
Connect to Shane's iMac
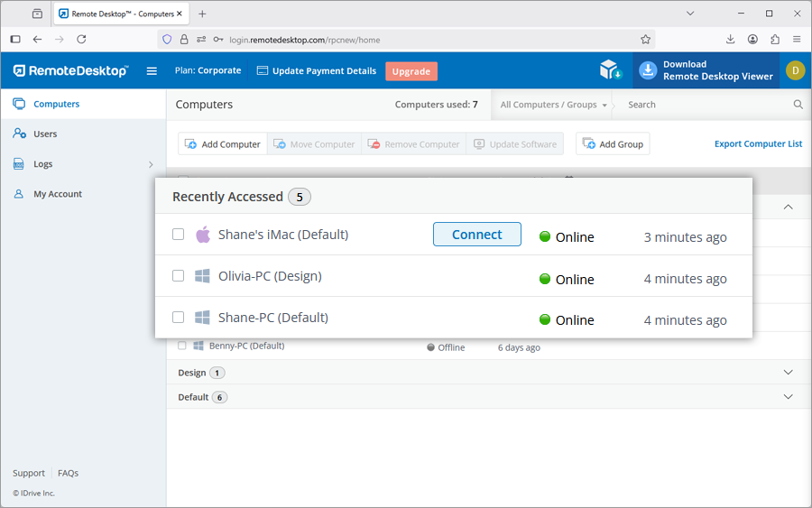tap(476, 235)
